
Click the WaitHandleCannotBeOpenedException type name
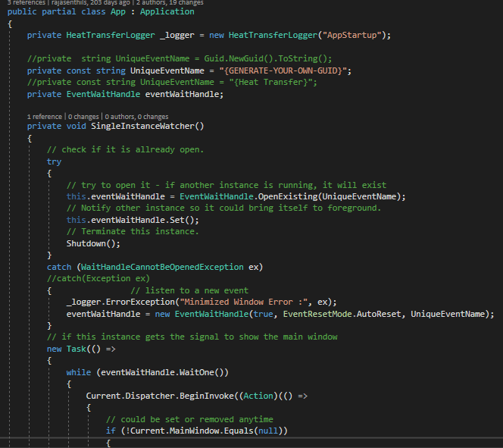tap(162, 267)
